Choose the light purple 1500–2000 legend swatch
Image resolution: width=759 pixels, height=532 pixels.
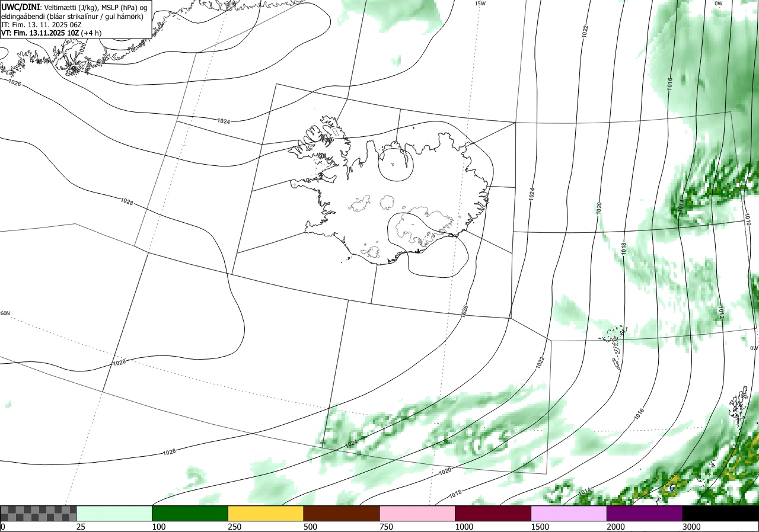click(569, 513)
